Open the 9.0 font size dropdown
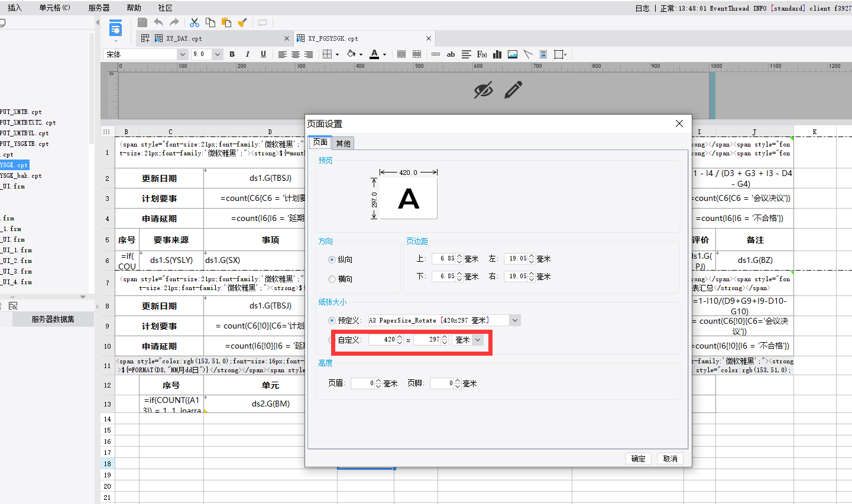This screenshot has width=852, height=504. coord(218,54)
